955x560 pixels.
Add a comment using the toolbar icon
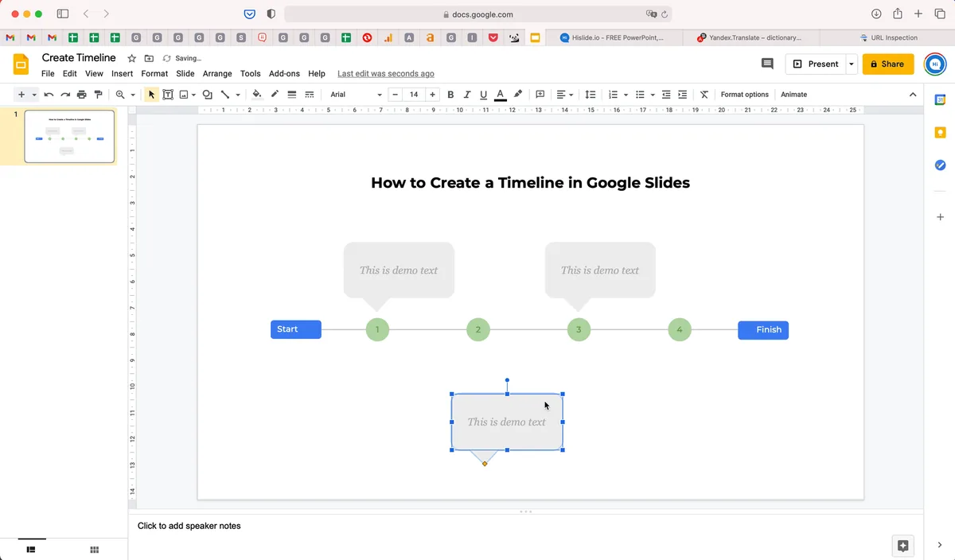tap(540, 95)
